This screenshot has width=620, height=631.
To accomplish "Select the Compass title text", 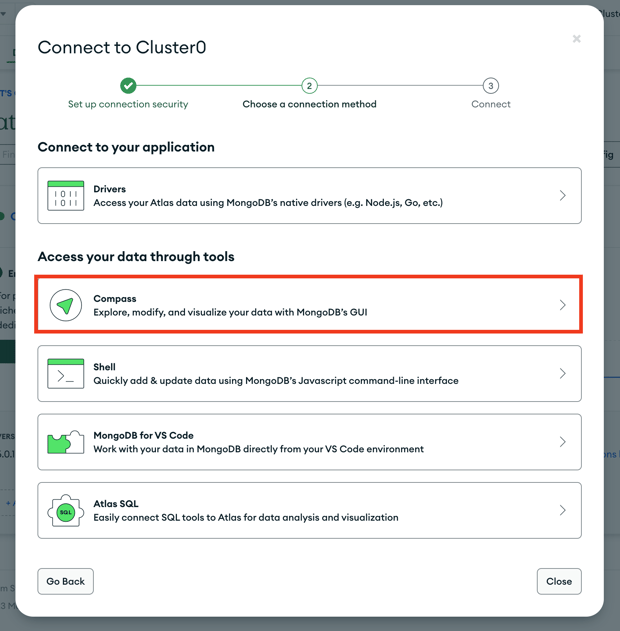I will [x=115, y=299].
